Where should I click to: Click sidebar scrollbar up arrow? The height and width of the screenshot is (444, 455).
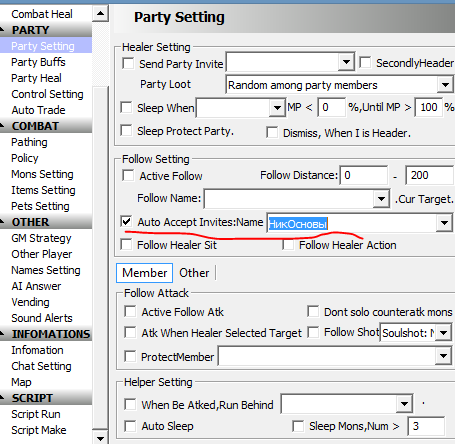click(x=100, y=14)
